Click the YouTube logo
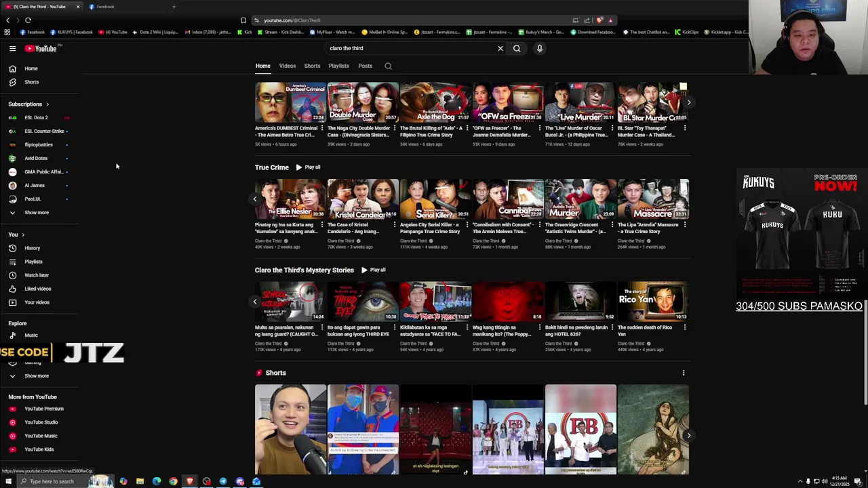This screenshot has height=488, width=868. pyautogui.click(x=42, y=48)
